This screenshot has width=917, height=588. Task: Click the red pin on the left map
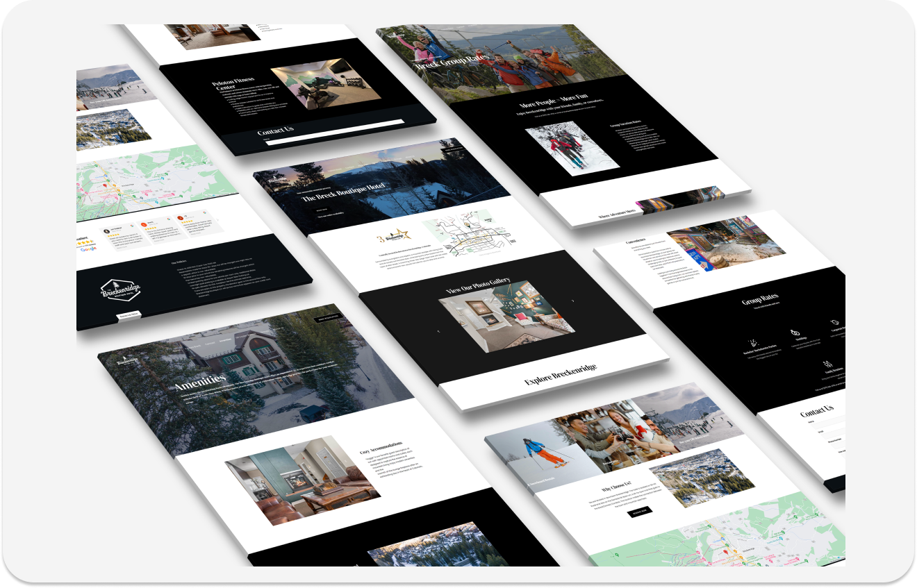pyautogui.click(x=104, y=187)
